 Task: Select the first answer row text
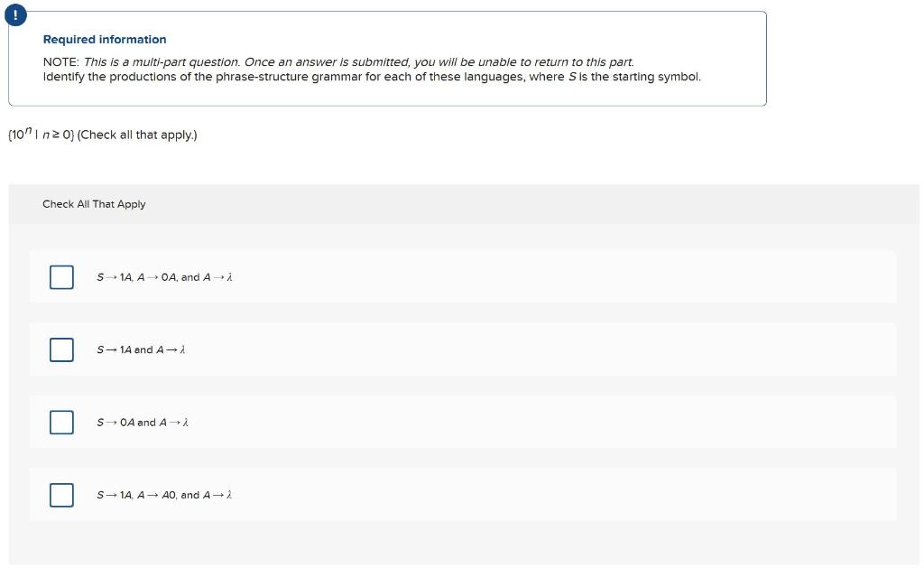coord(165,277)
